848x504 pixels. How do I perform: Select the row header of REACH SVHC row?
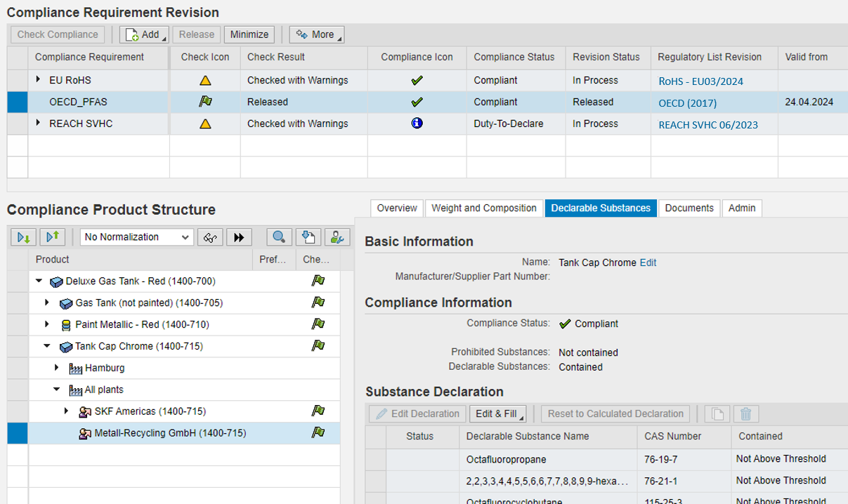tap(18, 124)
